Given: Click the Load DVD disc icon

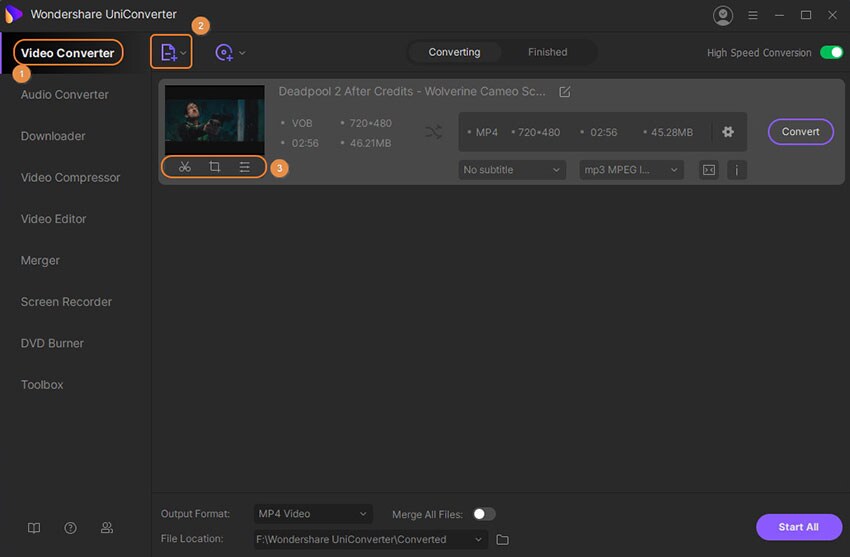Looking at the screenshot, I should [224, 53].
